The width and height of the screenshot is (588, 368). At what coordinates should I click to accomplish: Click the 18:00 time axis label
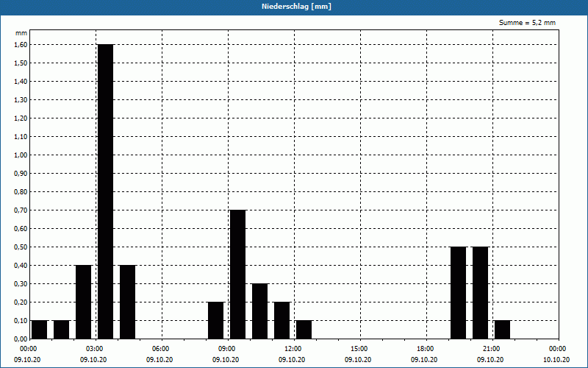(x=426, y=349)
